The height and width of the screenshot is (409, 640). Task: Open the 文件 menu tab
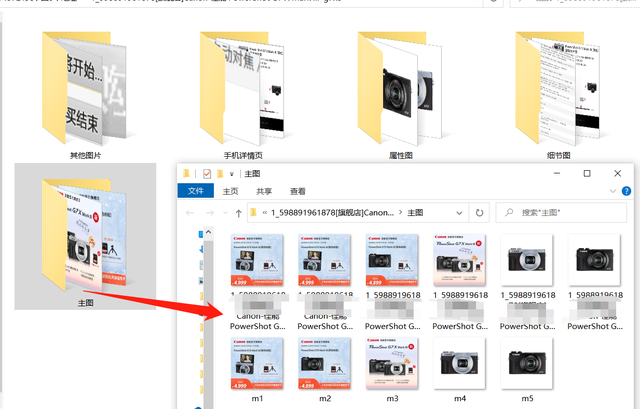[196, 191]
